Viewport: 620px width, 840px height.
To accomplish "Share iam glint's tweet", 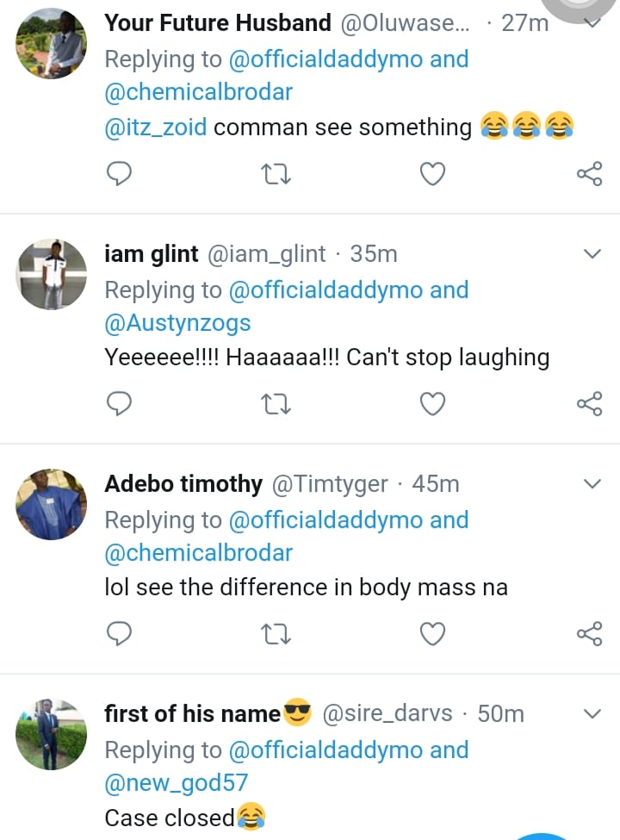I will pos(589,404).
